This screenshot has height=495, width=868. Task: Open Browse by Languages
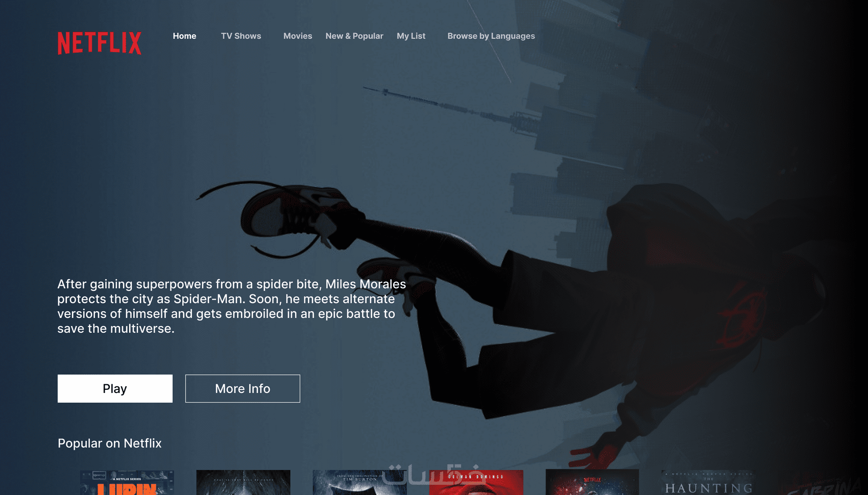point(491,36)
